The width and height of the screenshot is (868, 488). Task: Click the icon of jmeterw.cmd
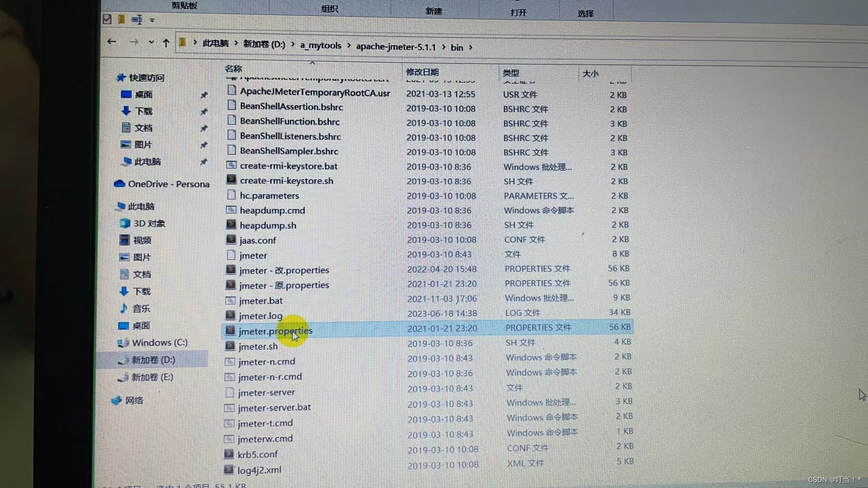pos(230,439)
